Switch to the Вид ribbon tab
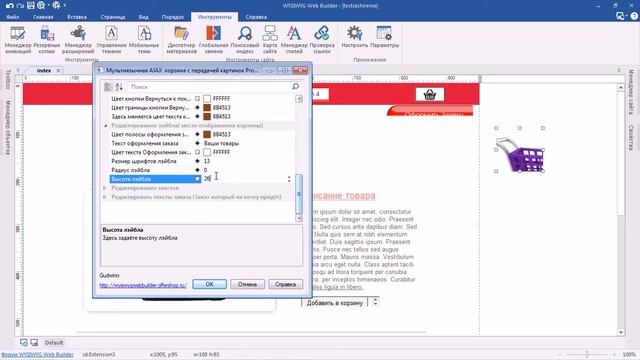 click(x=143, y=17)
